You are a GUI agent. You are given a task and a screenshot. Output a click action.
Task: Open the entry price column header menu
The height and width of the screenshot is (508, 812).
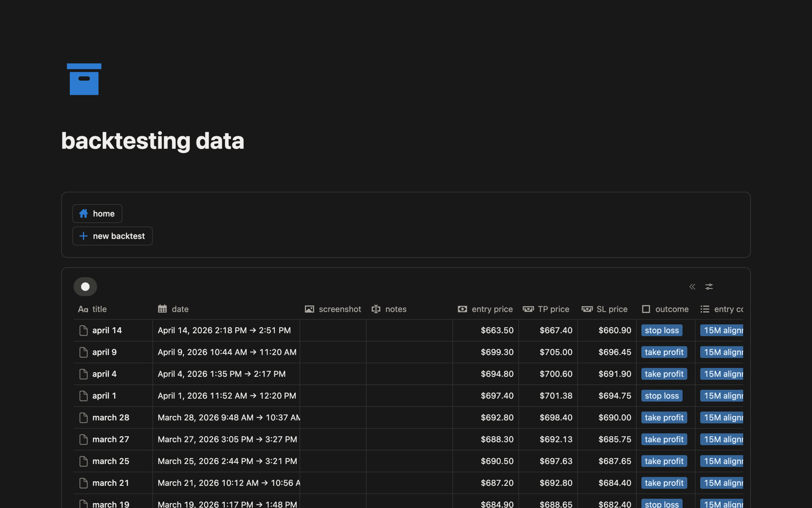(486, 309)
